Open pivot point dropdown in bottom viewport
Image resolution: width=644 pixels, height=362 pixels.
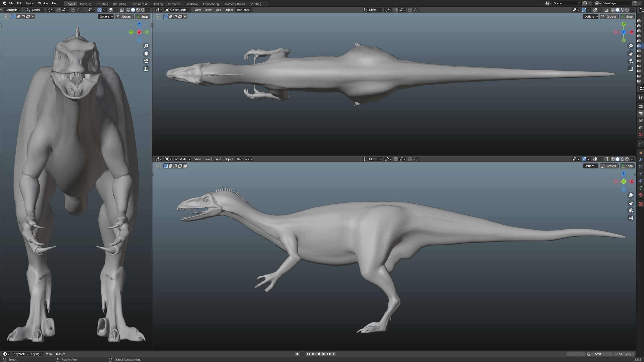388,159
